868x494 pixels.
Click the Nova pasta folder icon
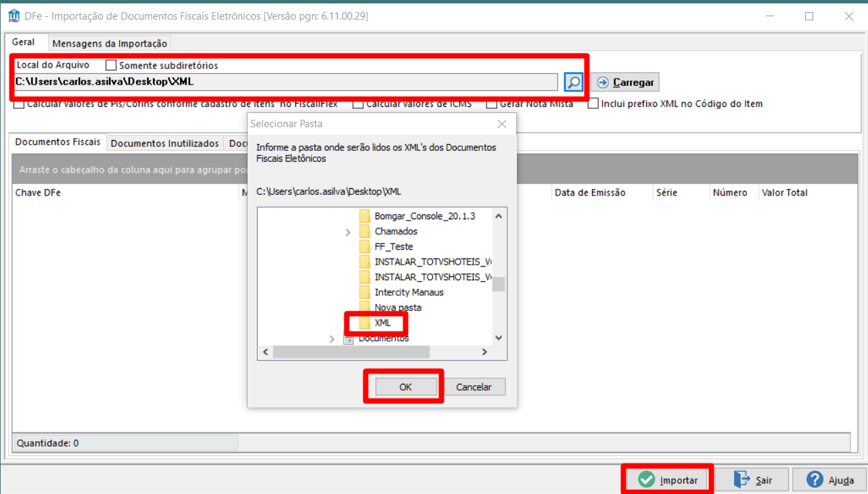365,307
